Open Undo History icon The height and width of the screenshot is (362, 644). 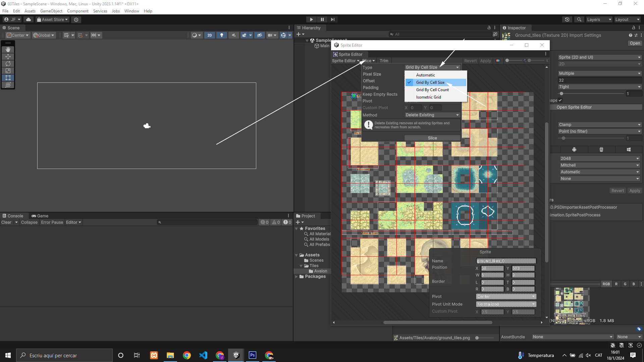567,19
